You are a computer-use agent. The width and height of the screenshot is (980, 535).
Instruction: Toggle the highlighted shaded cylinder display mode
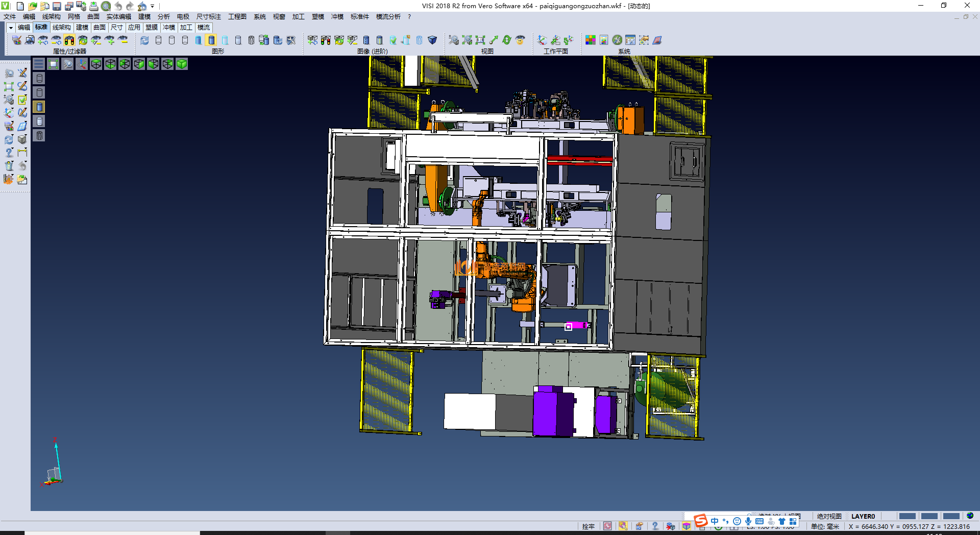(x=211, y=40)
